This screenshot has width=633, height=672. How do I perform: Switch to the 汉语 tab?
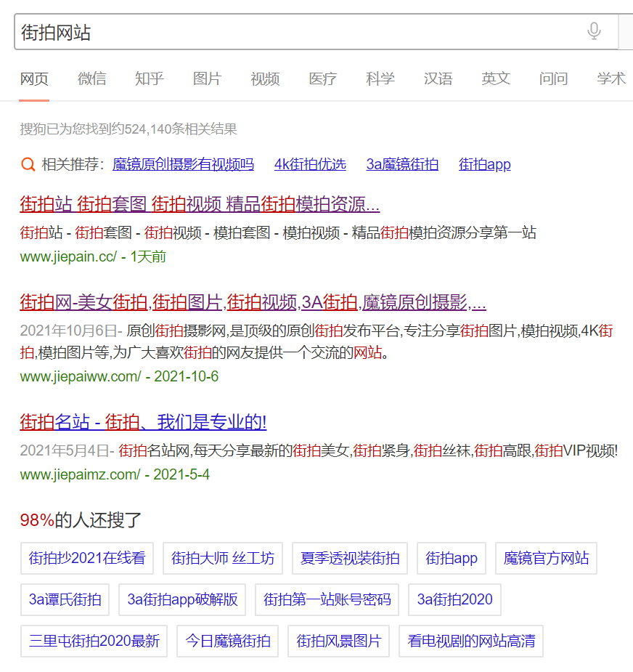point(438,79)
